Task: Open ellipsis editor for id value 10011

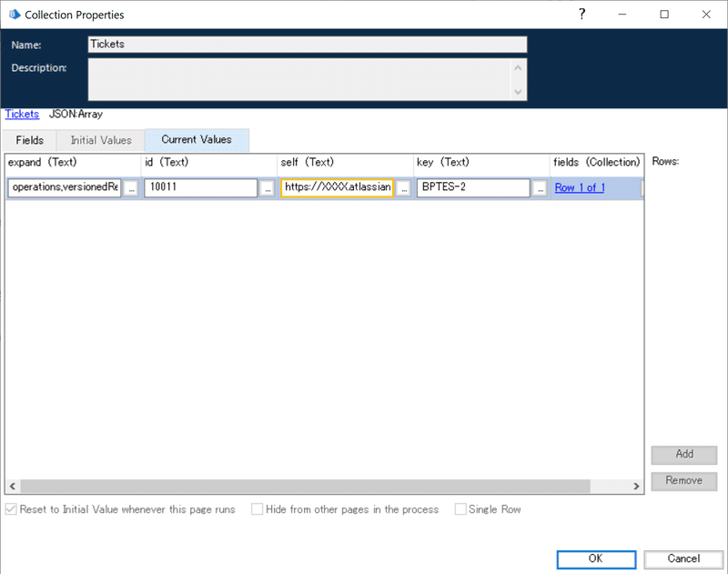Action: pos(267,188)
